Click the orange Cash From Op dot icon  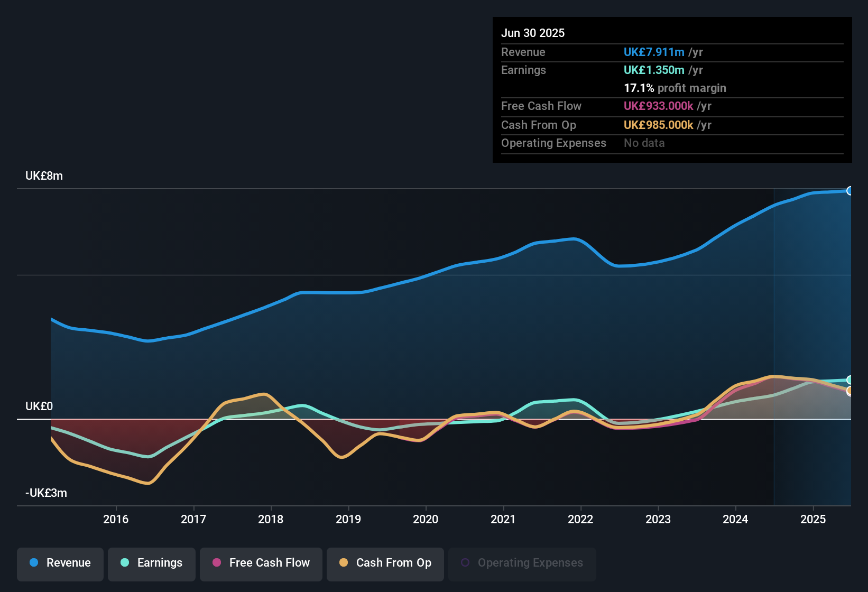(x=344, y=563)
